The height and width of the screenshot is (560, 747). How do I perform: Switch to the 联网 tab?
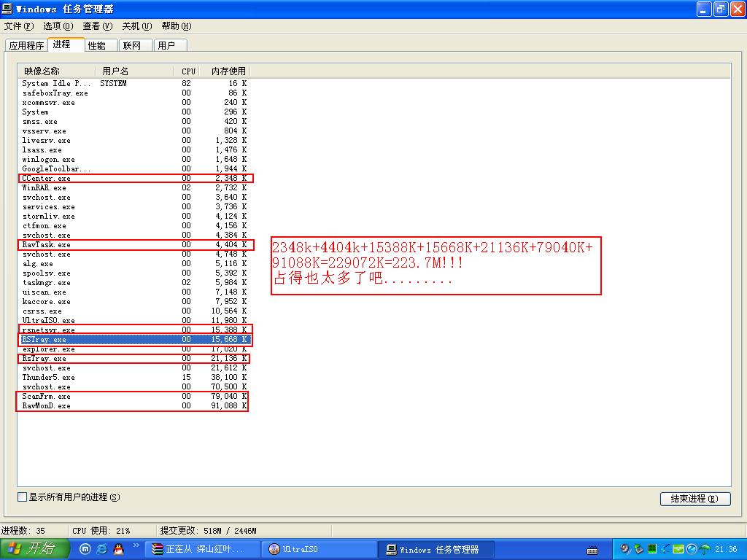coord(135,45)
